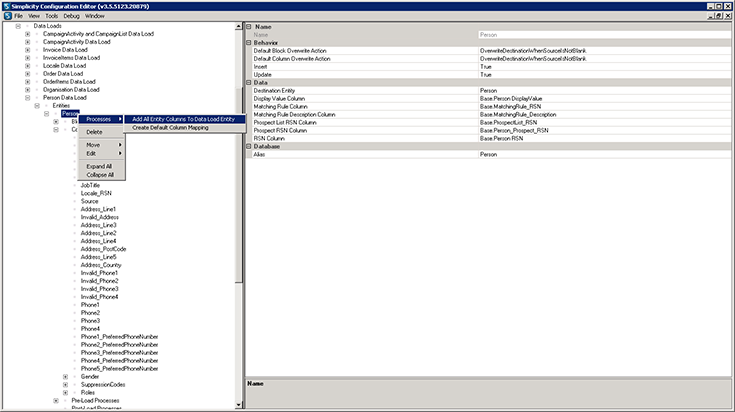Select Address_Line1 in the tree
Viewport: 735px width, 412px height.
(98, 210)
